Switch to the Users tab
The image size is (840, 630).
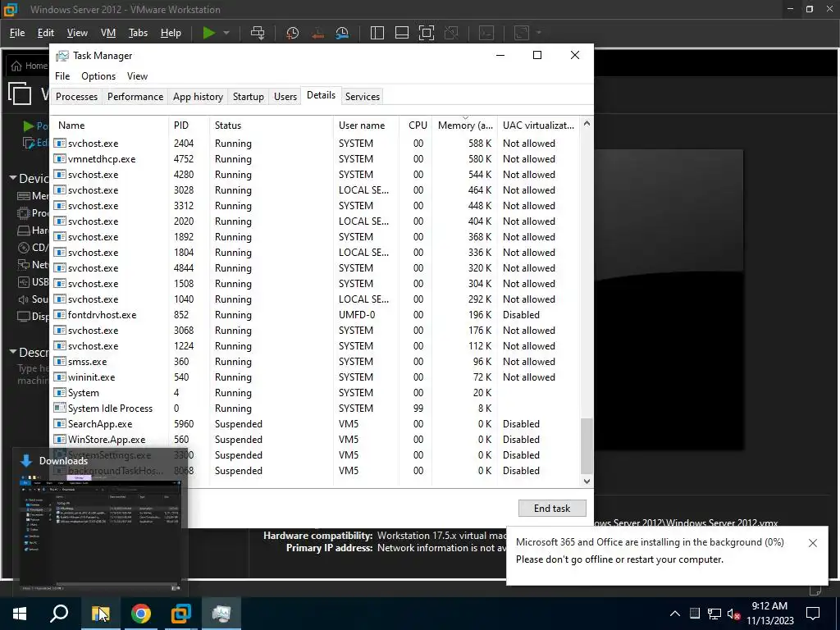285,97
